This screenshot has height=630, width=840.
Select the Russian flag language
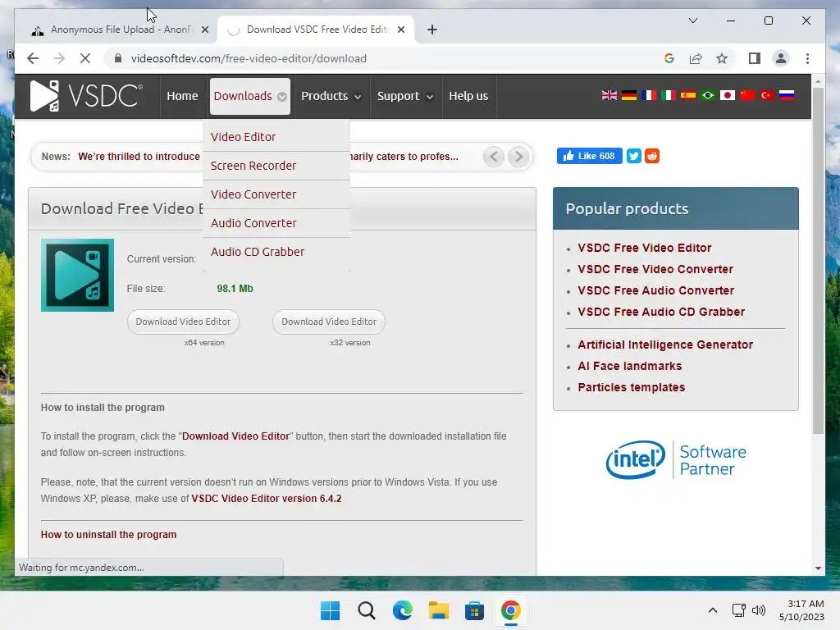tap(787, 95)
